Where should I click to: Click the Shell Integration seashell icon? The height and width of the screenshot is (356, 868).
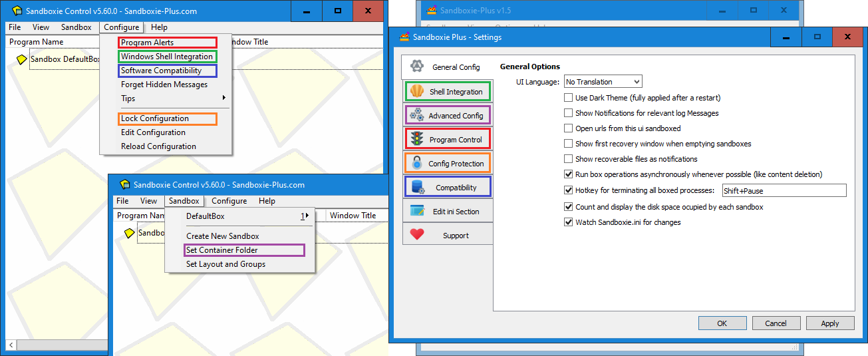[417, 91]
